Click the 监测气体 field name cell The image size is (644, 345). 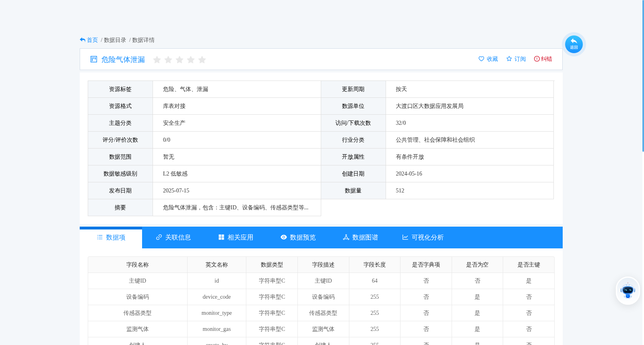(x=138, y=329)
